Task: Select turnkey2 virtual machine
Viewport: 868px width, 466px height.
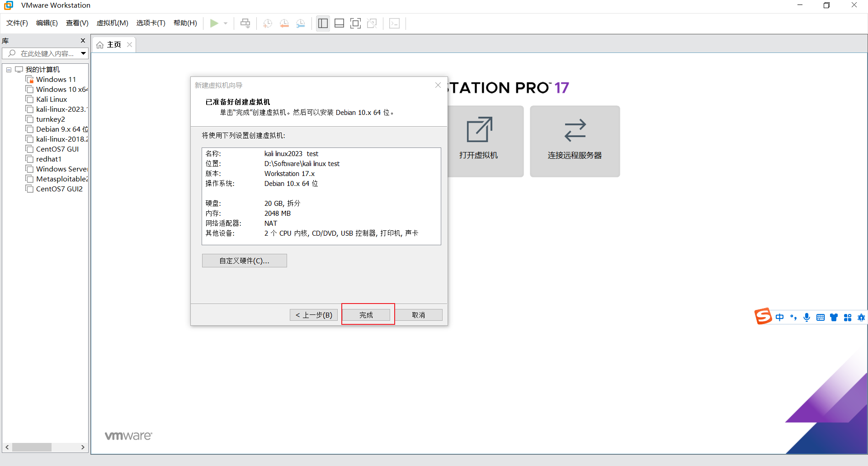Action: [51, 119]
